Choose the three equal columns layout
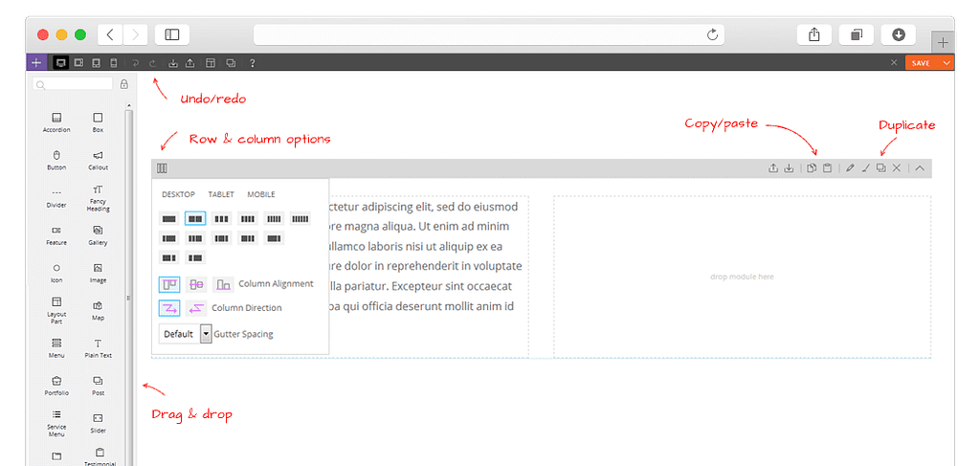The height and width of the screenshot is (466, 980). (221, 218)
